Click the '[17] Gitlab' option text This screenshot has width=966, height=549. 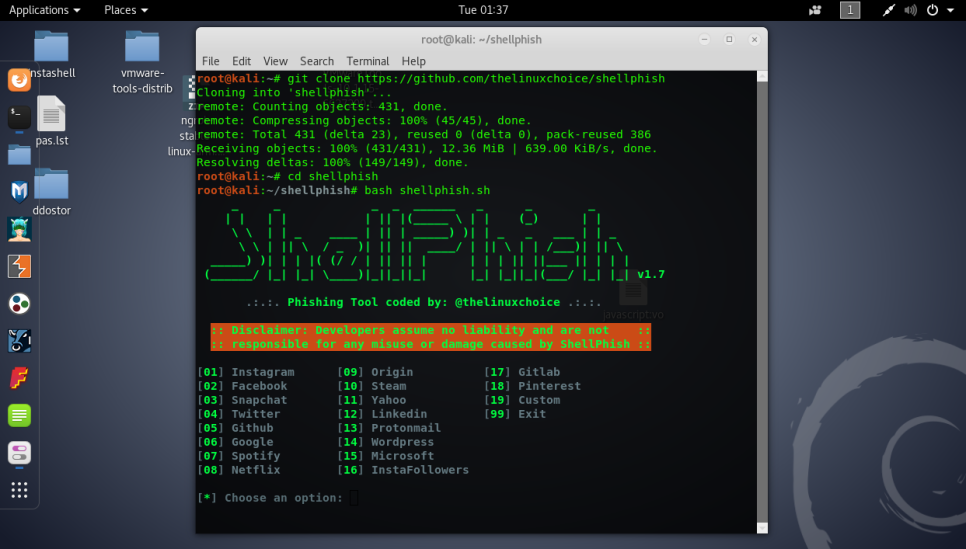point(522,372)
